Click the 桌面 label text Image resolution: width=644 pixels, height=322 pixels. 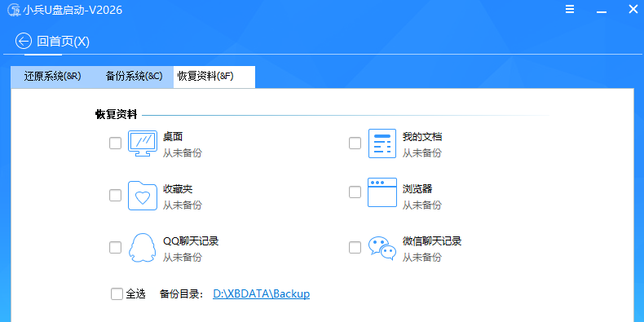[173, 137]
